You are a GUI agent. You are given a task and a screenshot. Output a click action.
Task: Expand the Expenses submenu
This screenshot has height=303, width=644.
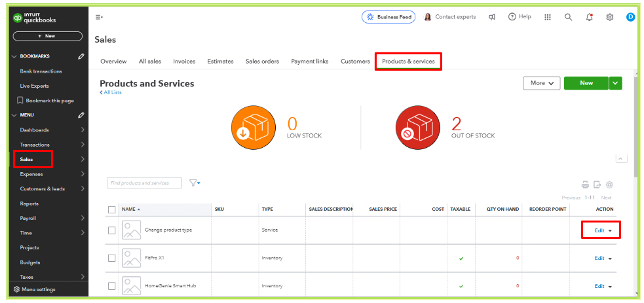[x=83, y=174]
